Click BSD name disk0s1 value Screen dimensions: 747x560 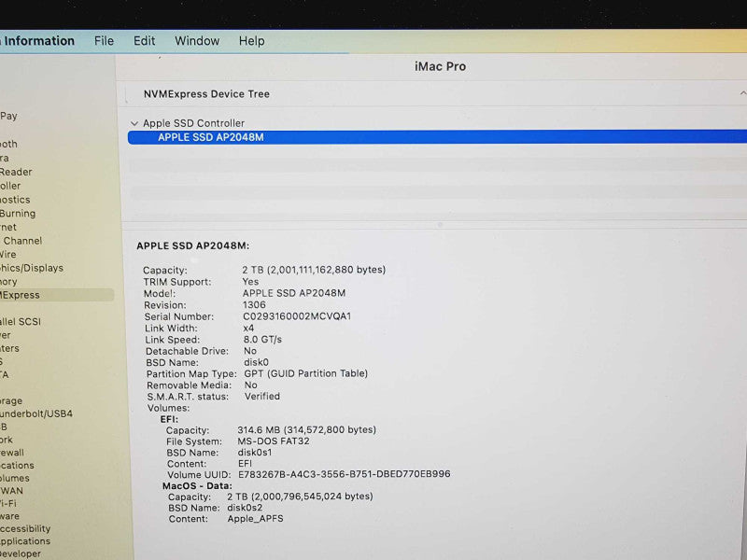255,453
